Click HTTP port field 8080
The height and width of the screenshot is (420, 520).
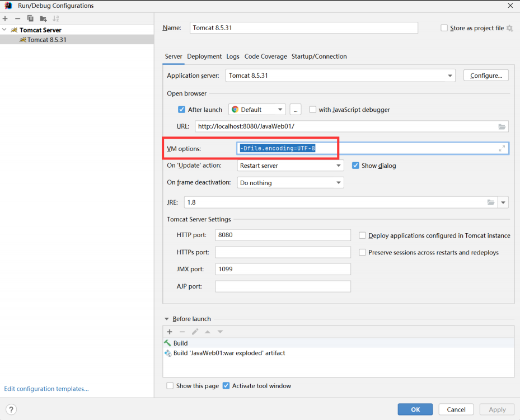coord(283,235)
